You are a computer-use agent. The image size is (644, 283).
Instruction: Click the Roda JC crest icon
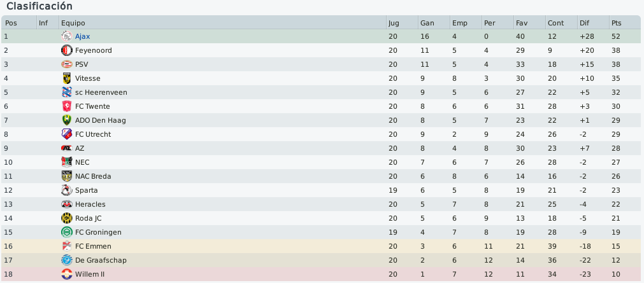click(66, 218)
